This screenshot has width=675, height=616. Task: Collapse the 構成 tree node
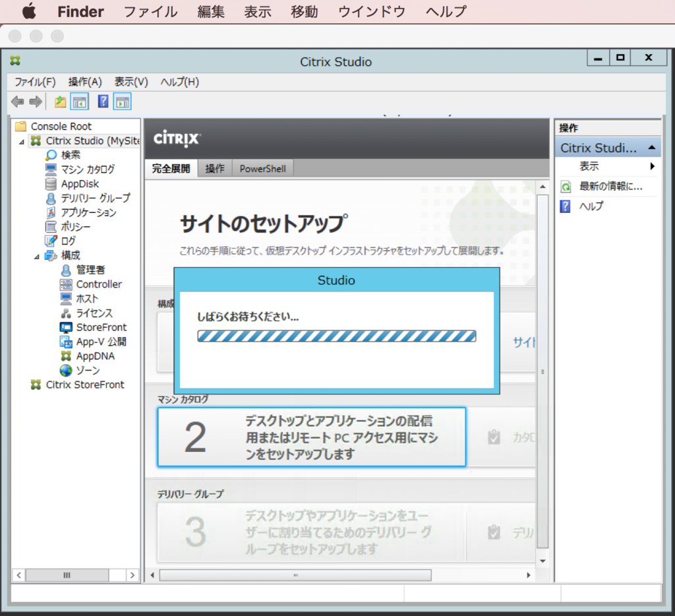[x=37, y=257]
